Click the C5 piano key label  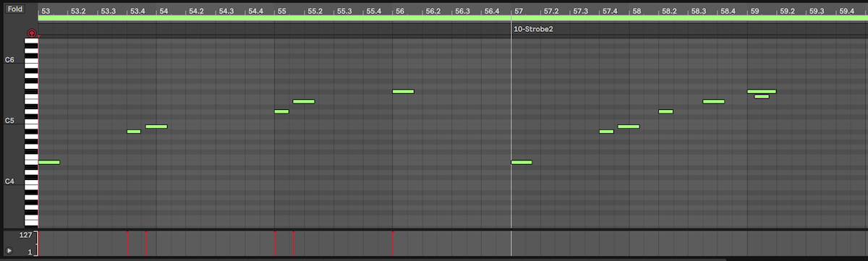click(x=9, y=121)
